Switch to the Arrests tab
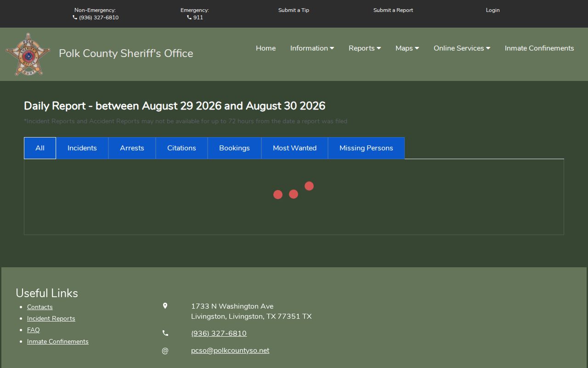This screenshot has height=368, width=588. (x=132, y=148)
